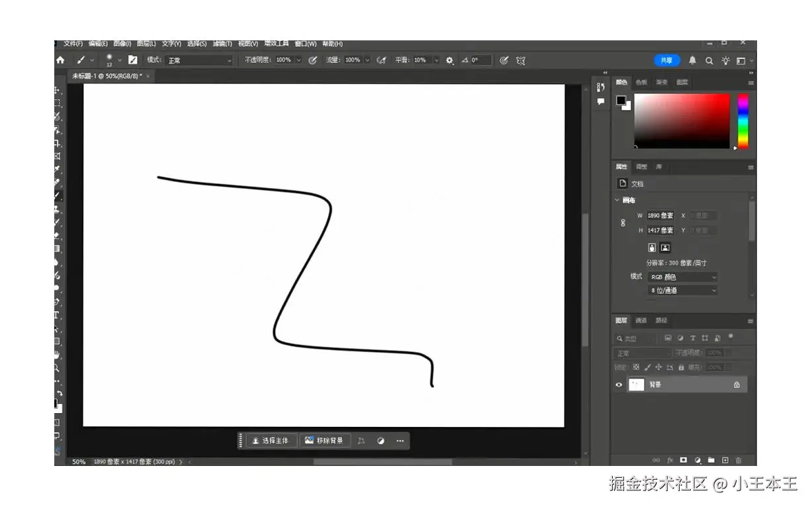Toggle pressure for size icon
Screen dimensions: 812x507
[x=504, y=60]
